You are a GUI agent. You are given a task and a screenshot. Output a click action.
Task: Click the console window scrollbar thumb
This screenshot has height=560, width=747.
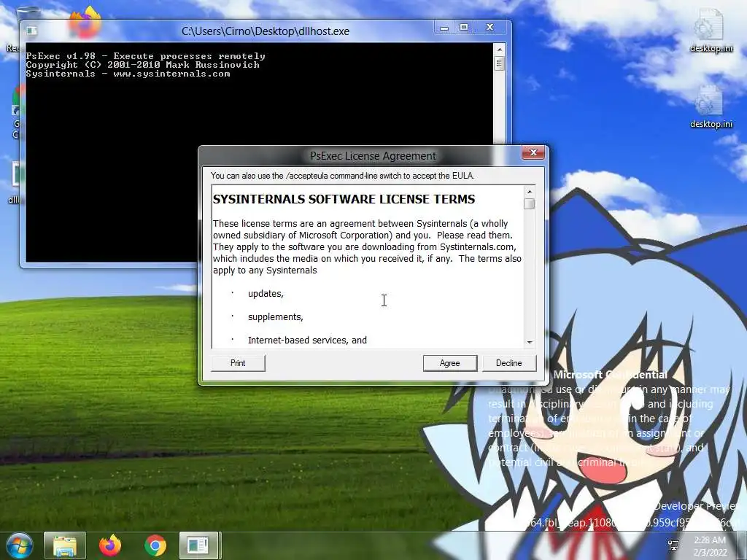click(499, 63)
